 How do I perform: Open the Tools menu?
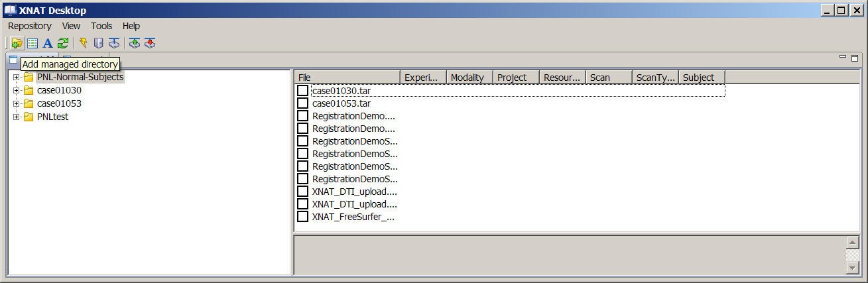101,26
